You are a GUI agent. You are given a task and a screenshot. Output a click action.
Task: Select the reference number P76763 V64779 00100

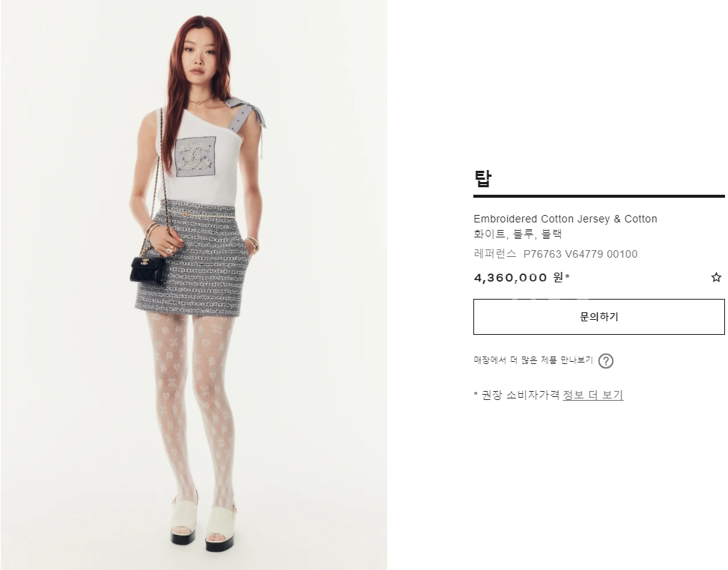pos(580,254)
